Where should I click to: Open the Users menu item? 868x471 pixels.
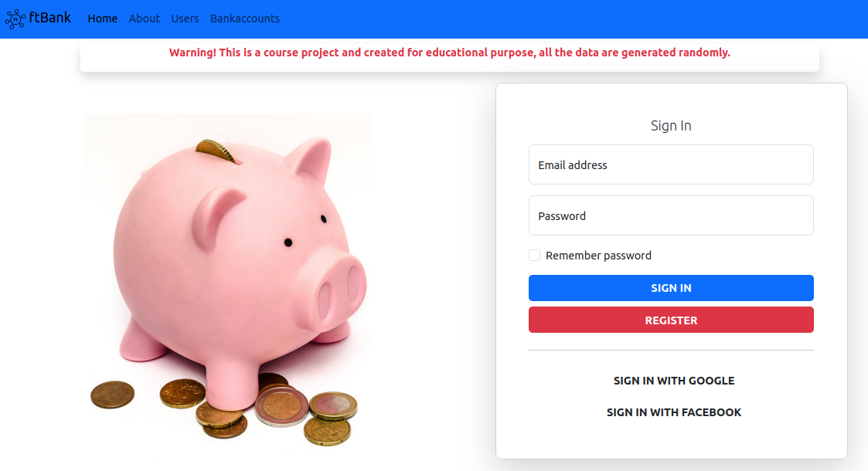click(185, 19)
